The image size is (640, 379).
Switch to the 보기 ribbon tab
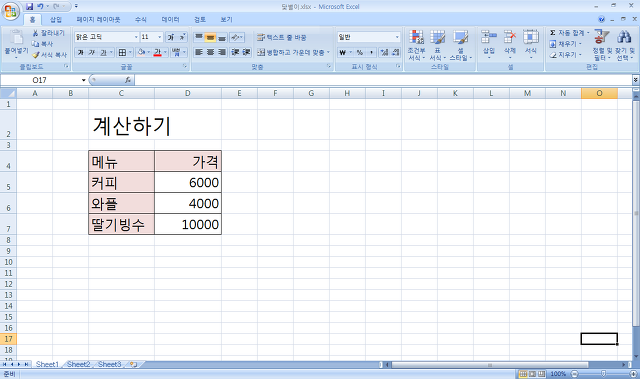point(227,19)
